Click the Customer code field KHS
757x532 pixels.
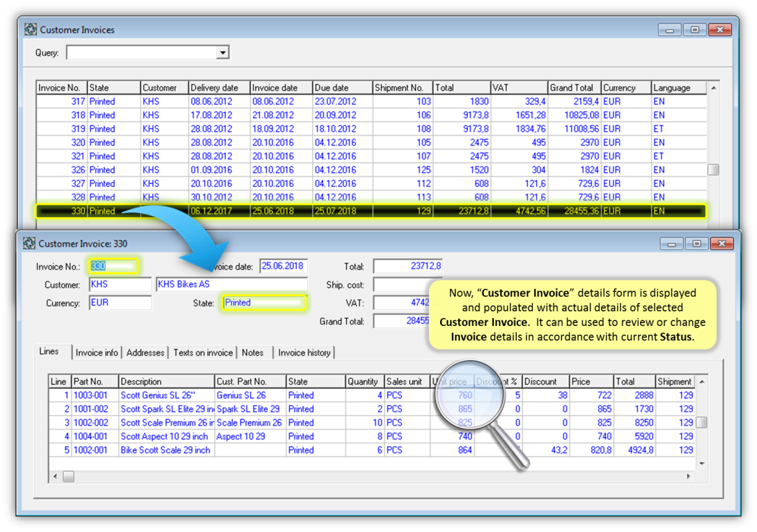[x=120, y=284]
